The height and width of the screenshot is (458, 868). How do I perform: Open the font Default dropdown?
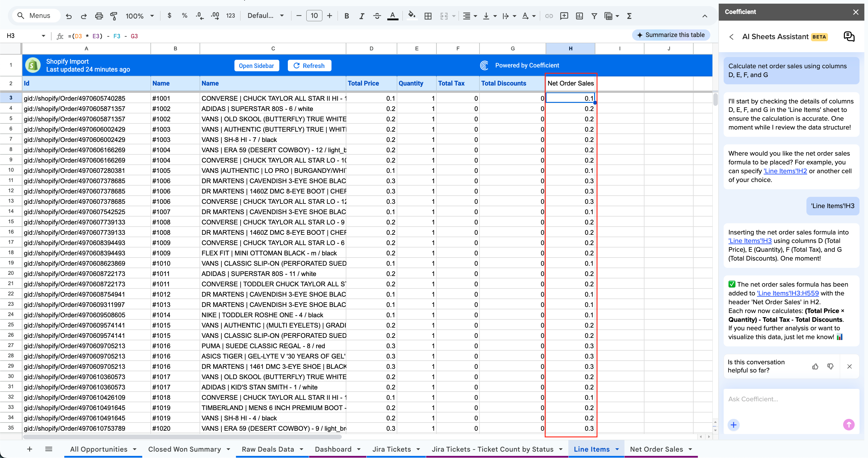pyautogui.click(x=265, y=15)
